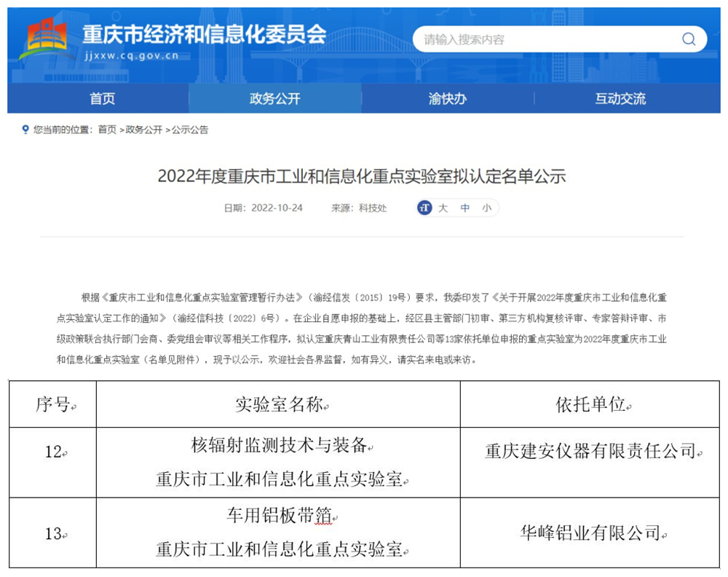Click the 重庆市经济和信息化委员会 site title

pyautogui.click(x=204, y=34)
